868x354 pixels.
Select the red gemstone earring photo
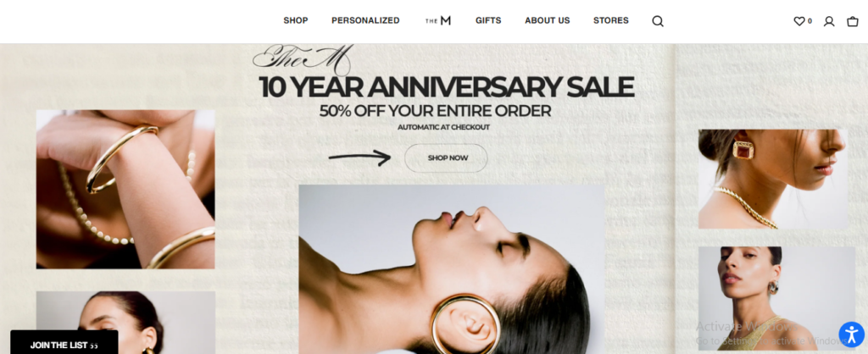773,180
